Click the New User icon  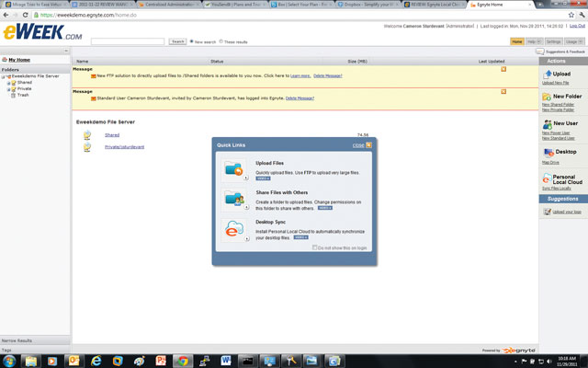(547, 123)
